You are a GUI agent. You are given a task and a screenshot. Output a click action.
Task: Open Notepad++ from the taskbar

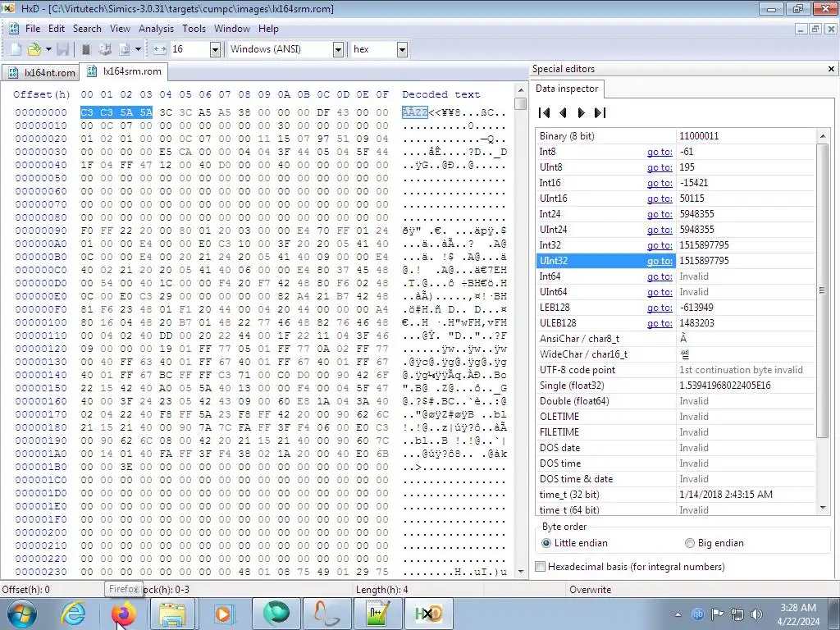coord(377,614)
